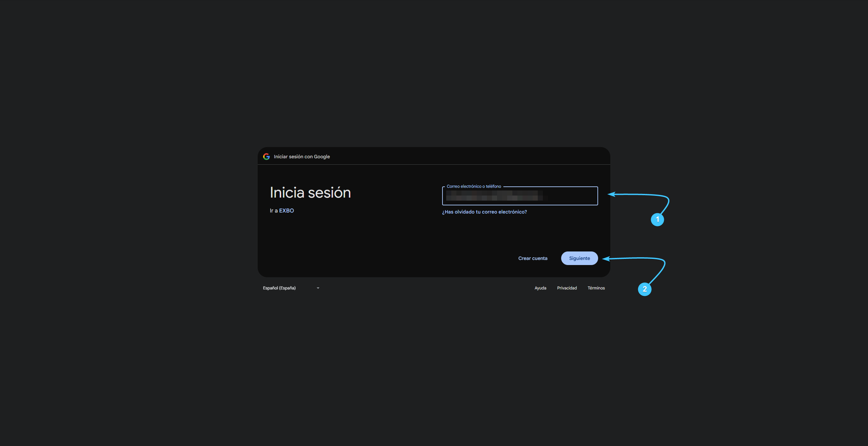Click the 'Iniciar sesión con Google' header text
This screenshot has height=446, width=868.
(x=302, y=157)
